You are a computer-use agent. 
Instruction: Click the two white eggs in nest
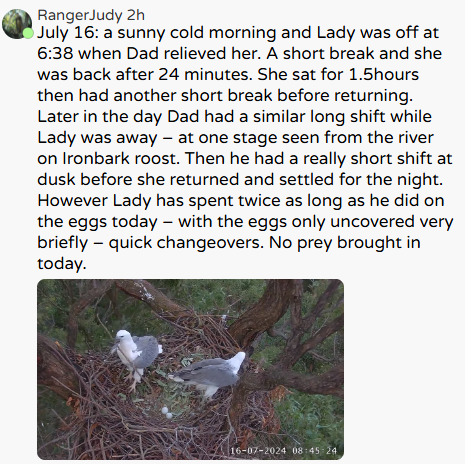(167, 412)
